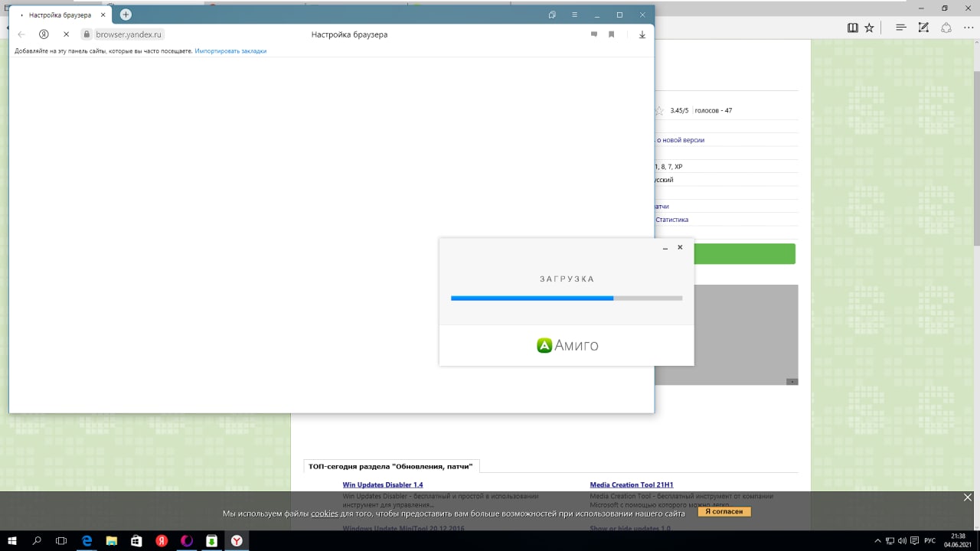
Task: Click the Yandex Я home button
Action: 44,34
